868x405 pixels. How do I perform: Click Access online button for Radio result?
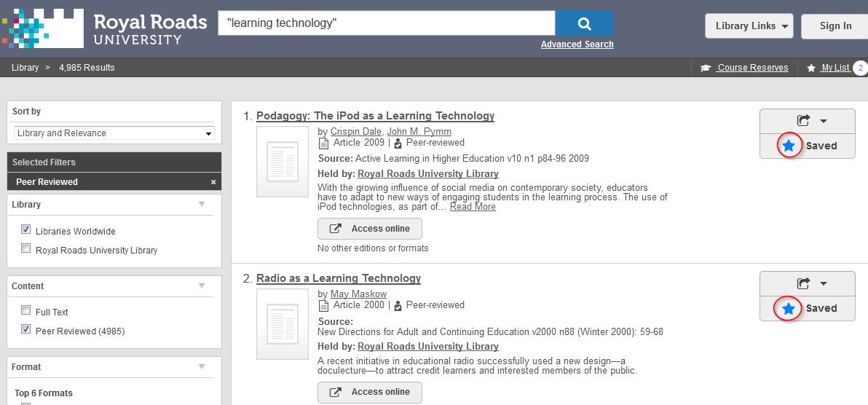(370, 392)
